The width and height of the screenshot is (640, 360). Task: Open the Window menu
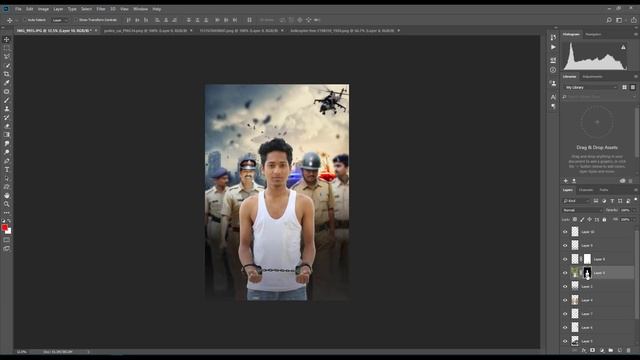(x=140, y=9)
